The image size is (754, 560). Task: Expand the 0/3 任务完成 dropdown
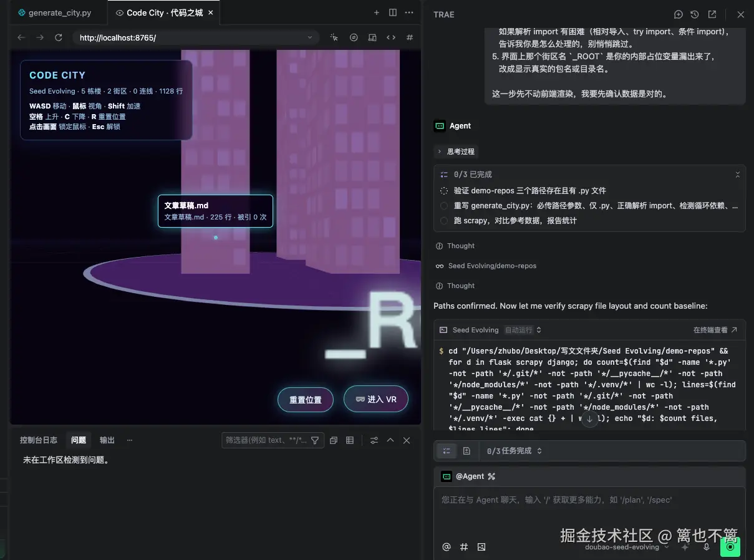point(515,451)
